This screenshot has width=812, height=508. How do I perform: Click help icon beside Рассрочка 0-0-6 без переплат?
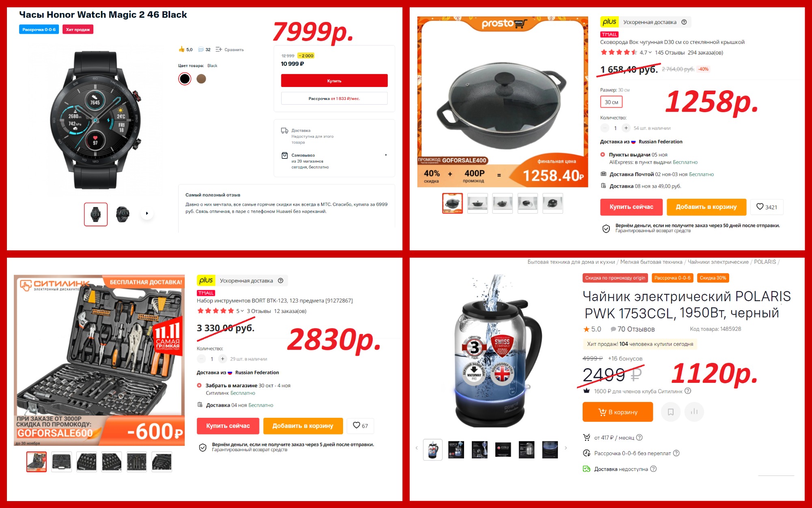tap(676, 453)
